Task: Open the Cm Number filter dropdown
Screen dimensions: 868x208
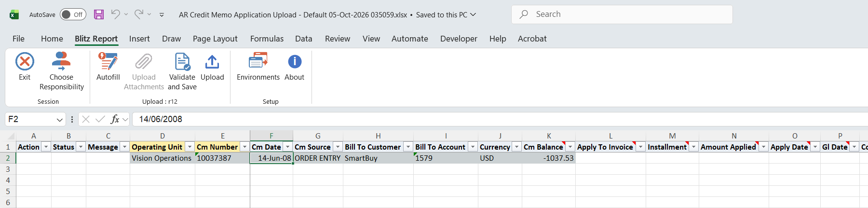Action: (244, 147)
